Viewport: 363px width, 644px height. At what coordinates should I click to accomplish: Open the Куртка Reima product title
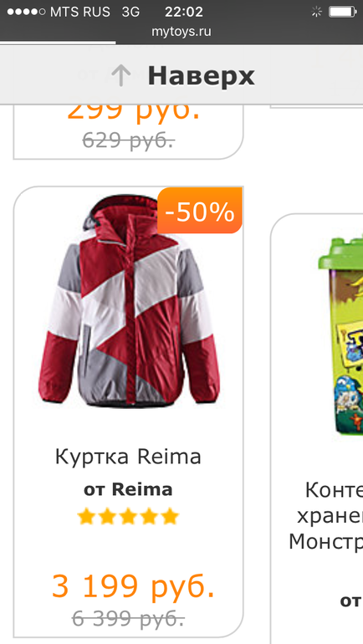coord(128,457)
